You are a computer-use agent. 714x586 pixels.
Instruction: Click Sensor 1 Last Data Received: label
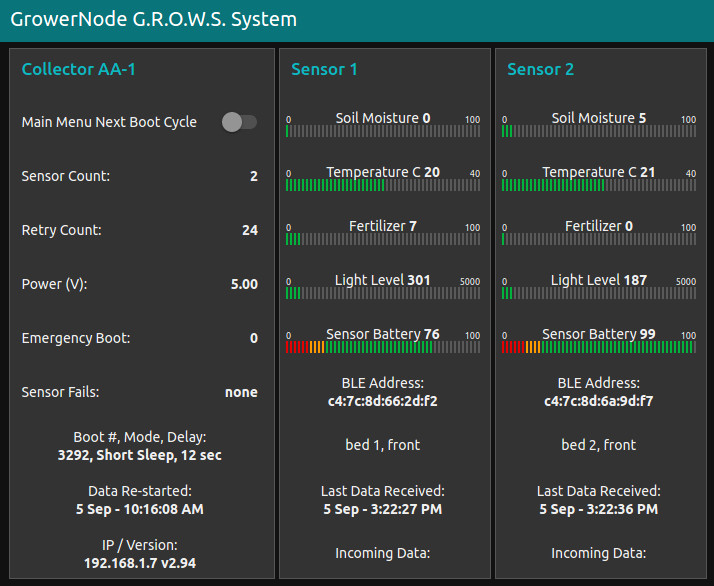tap(383, 491)
